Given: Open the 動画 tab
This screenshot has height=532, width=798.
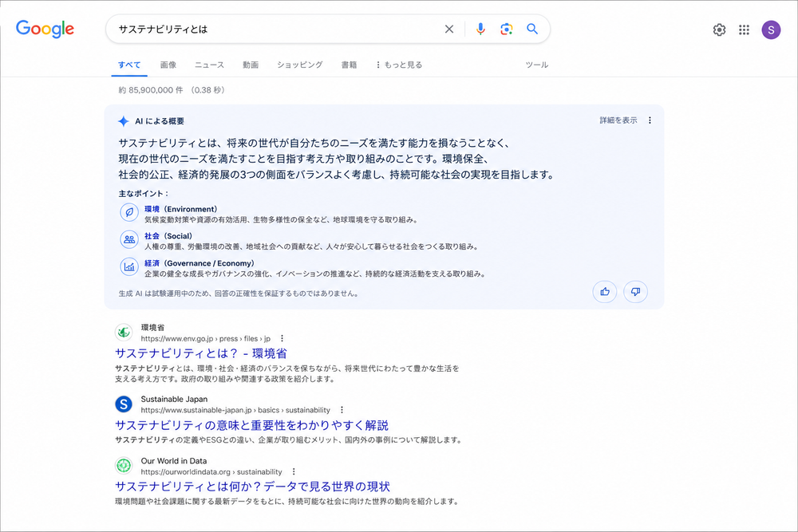Looking at the screenshot, I should (x=251, y=65).
